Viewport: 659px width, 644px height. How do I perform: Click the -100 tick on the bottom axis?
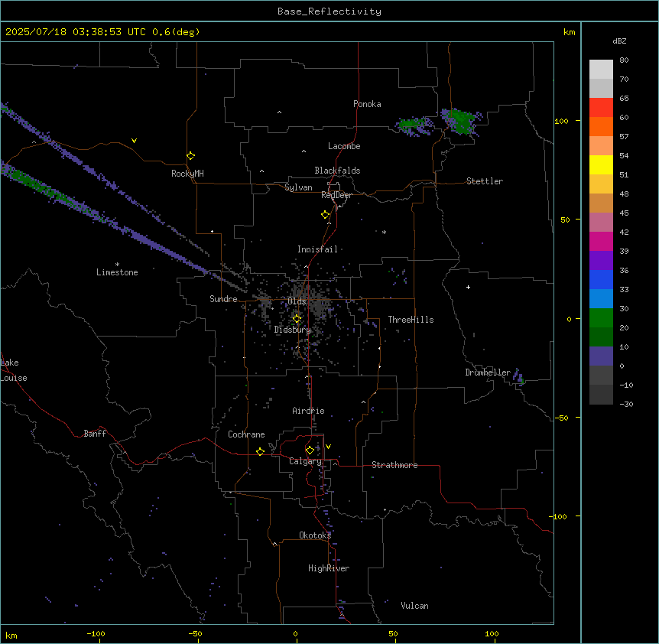coord(96,633)
